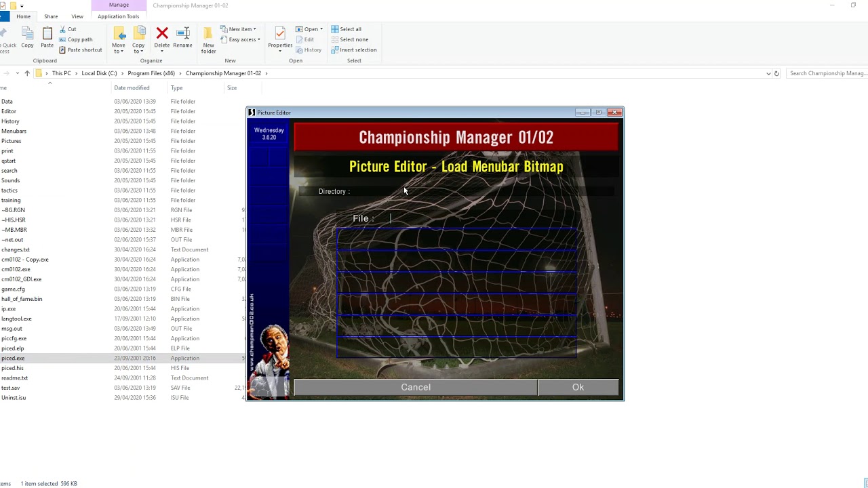The height and width of the screenshot is (488, 868).
Task: Select the Menubars folder
Action: tap(14, 131)
